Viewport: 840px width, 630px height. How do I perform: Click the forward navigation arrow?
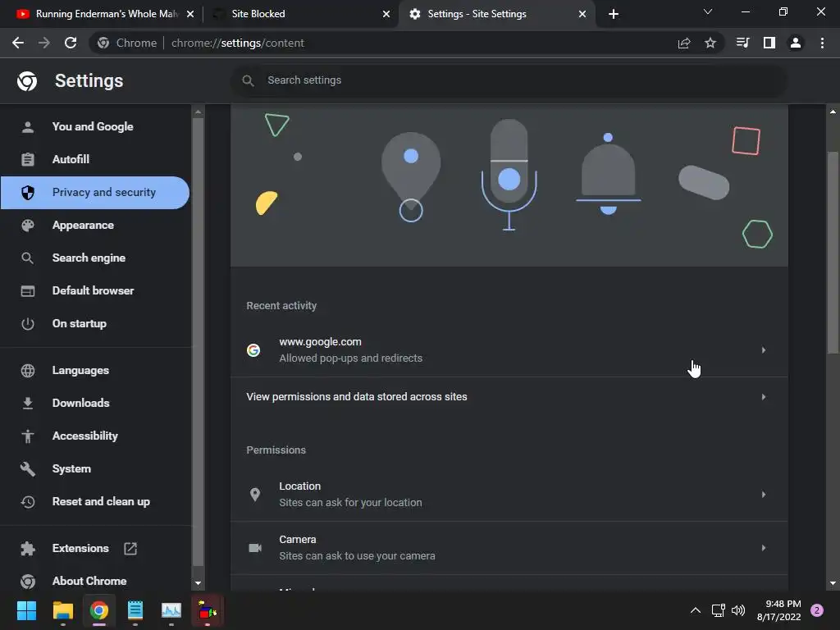(44, 43)
